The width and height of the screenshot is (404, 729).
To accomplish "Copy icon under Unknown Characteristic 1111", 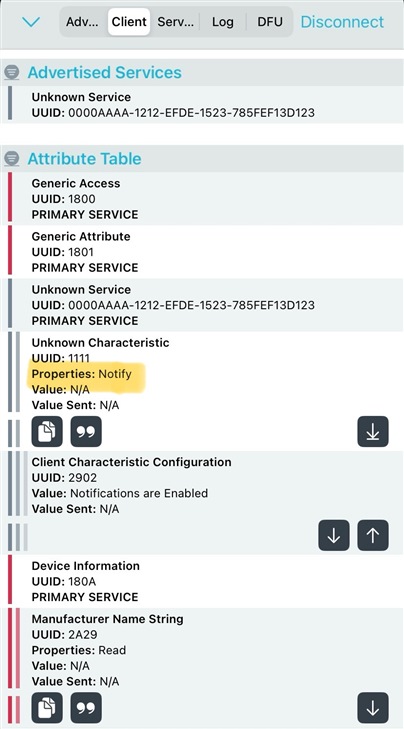I will (47, 431).
